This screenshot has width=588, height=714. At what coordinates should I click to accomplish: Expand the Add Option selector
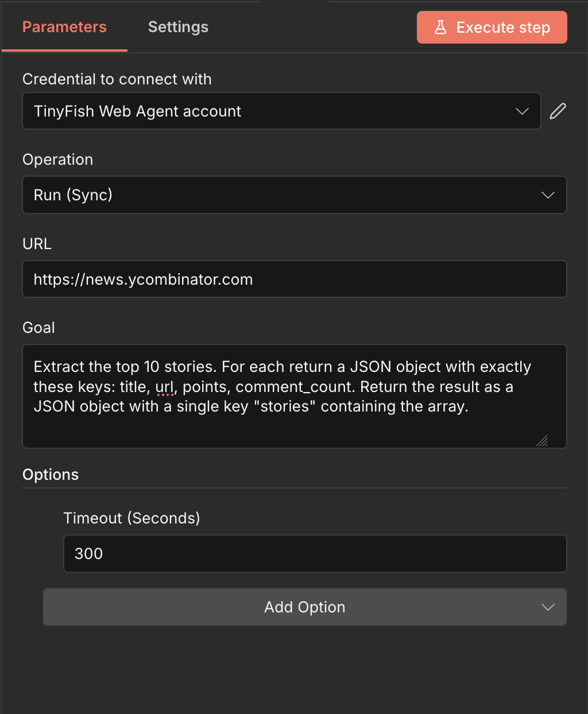click(304, 607)
